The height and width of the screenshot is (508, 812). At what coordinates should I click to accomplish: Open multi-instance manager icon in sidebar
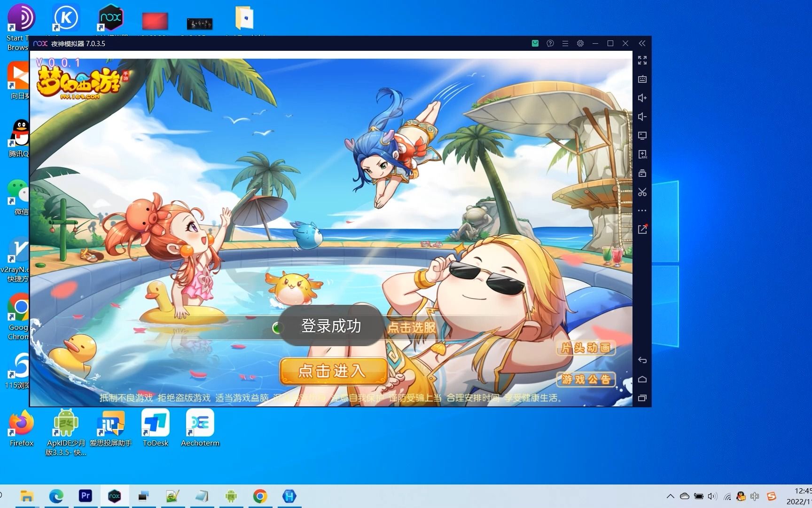[x=642, y=173]
